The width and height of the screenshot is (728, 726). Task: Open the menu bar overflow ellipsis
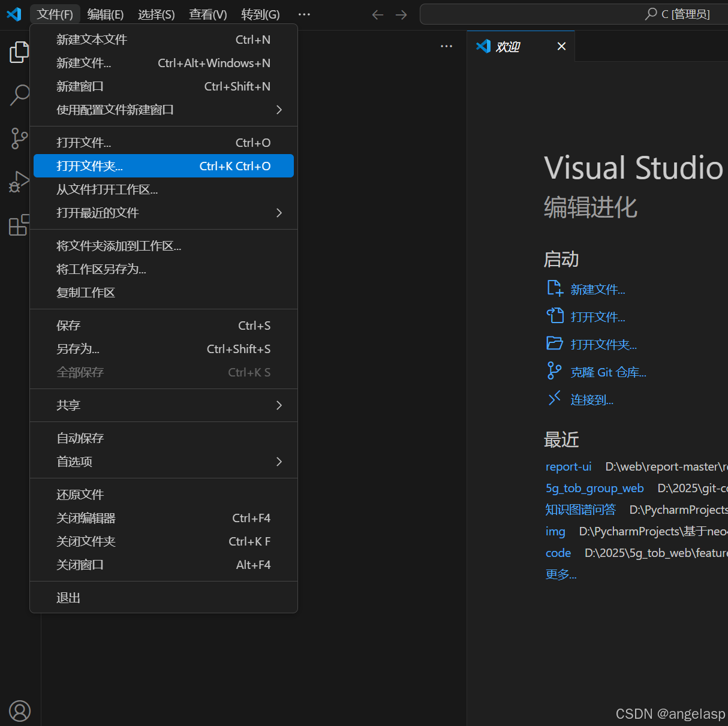click(x=305, y=14)
